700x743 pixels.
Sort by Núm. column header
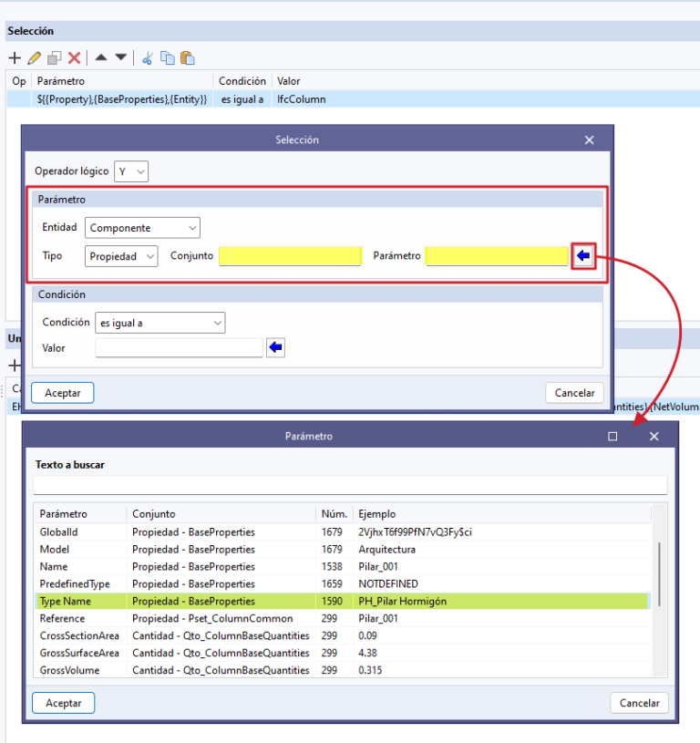335,513
